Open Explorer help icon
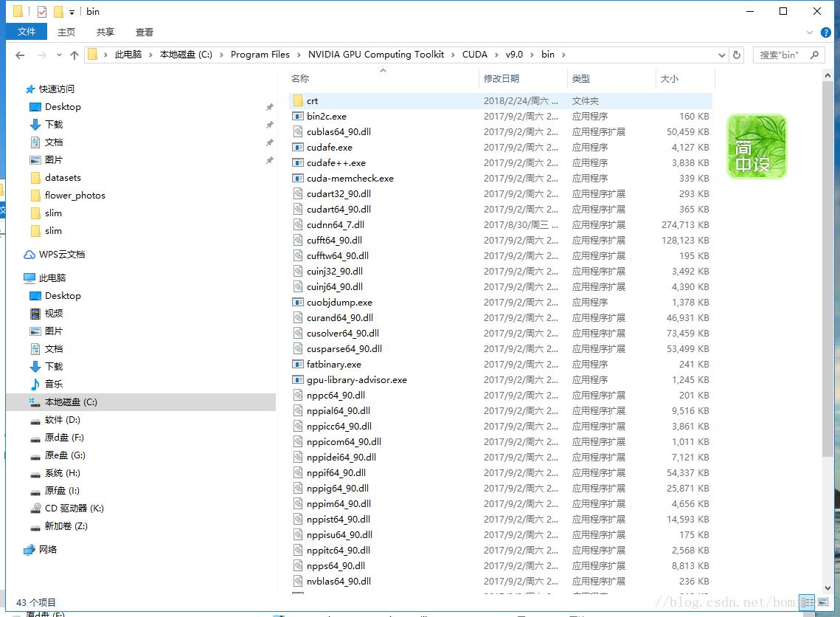This screenshot has width=840, height=617. [825, 32]
